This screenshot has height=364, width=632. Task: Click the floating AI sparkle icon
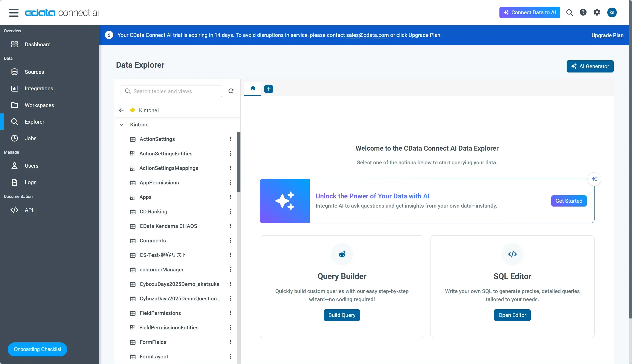click(x=594, y=179)
